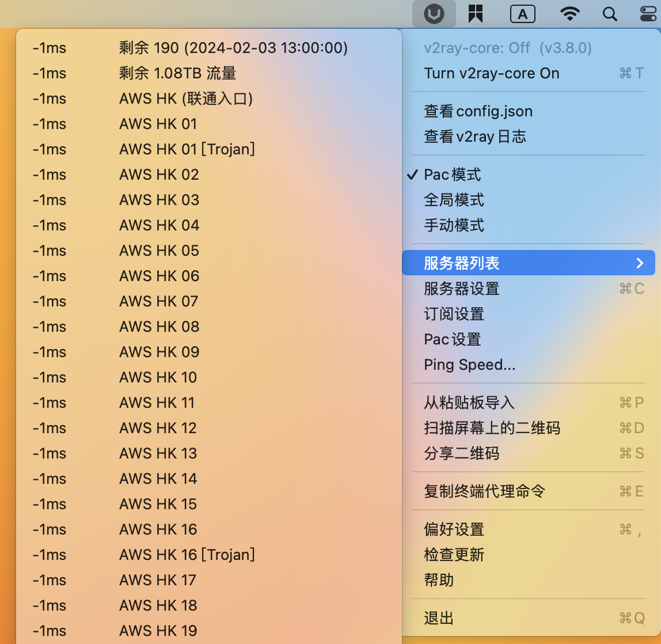This screenshot has width=661, height=644.
Task: Click the V2rayU menu bar icon
Action: [434, 14]
